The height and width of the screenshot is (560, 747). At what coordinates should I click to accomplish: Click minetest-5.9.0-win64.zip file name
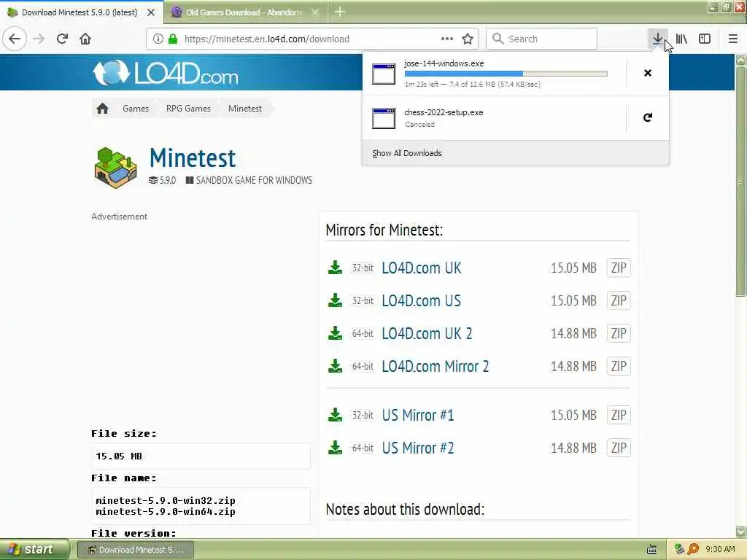tap(166, 512)
